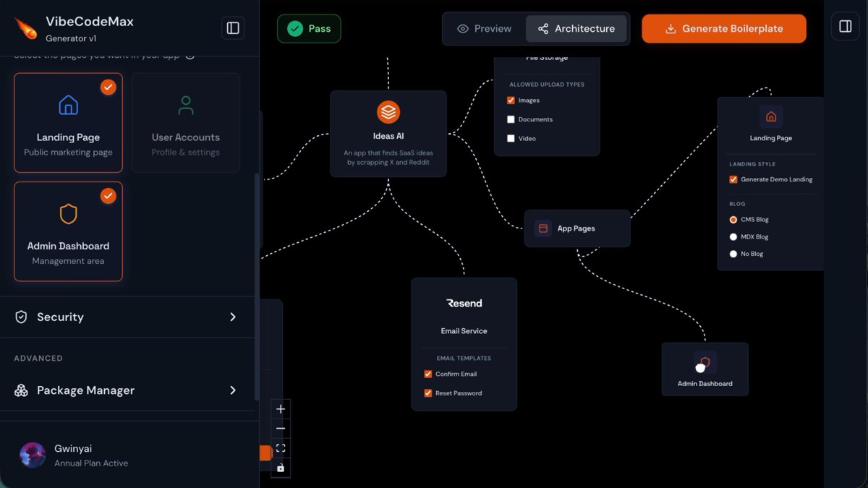Uncheck the Confirm Email template checkbox

point(428,374)
